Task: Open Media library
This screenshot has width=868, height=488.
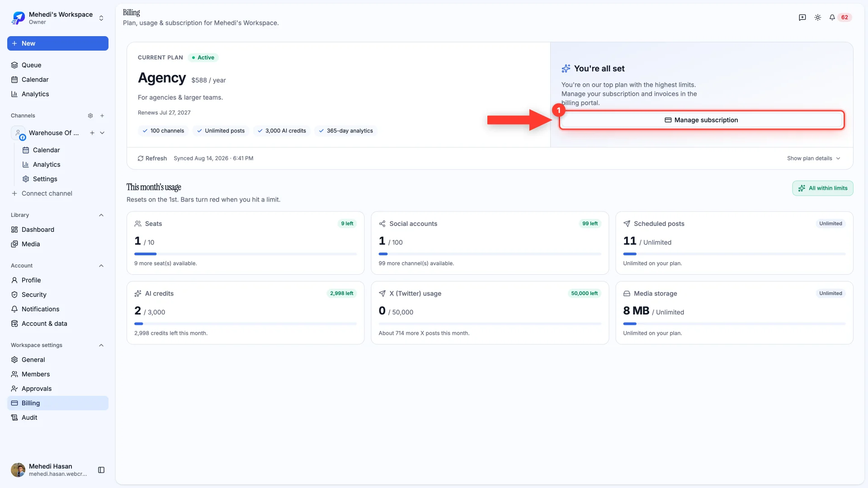Action: point(58,244)
